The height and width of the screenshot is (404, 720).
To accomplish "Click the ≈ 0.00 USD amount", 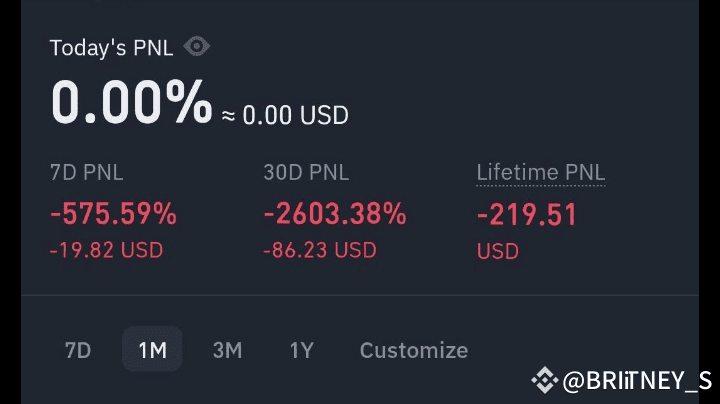I will click(285, 115).
